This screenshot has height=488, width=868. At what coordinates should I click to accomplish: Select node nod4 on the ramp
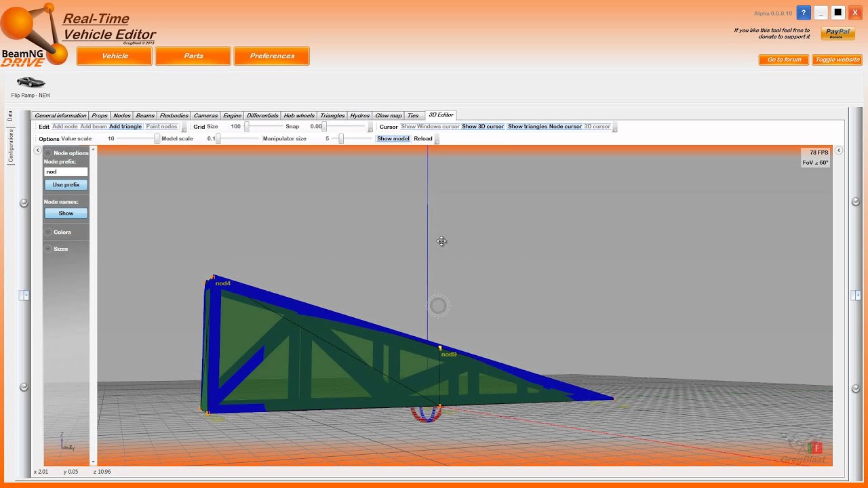pyautogui.click(x=213, y=277)
